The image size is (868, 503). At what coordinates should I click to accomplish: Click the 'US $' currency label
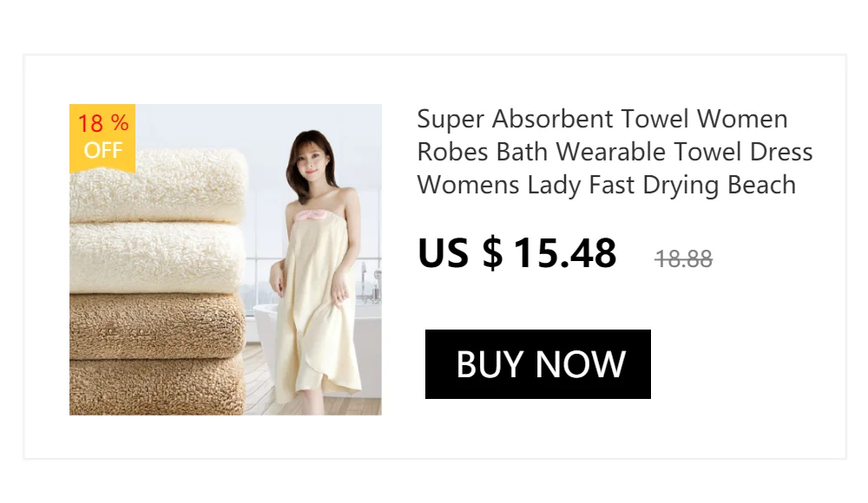coord(460,253)
